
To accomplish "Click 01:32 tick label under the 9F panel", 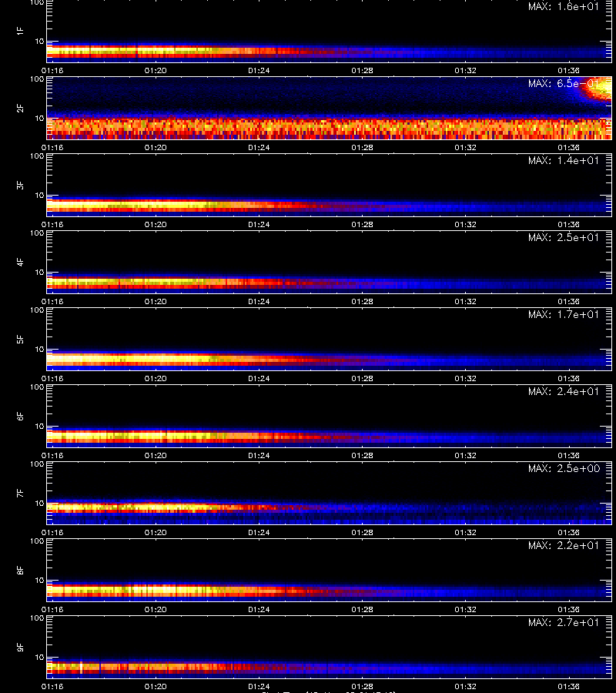I will (x=465, y=686).
